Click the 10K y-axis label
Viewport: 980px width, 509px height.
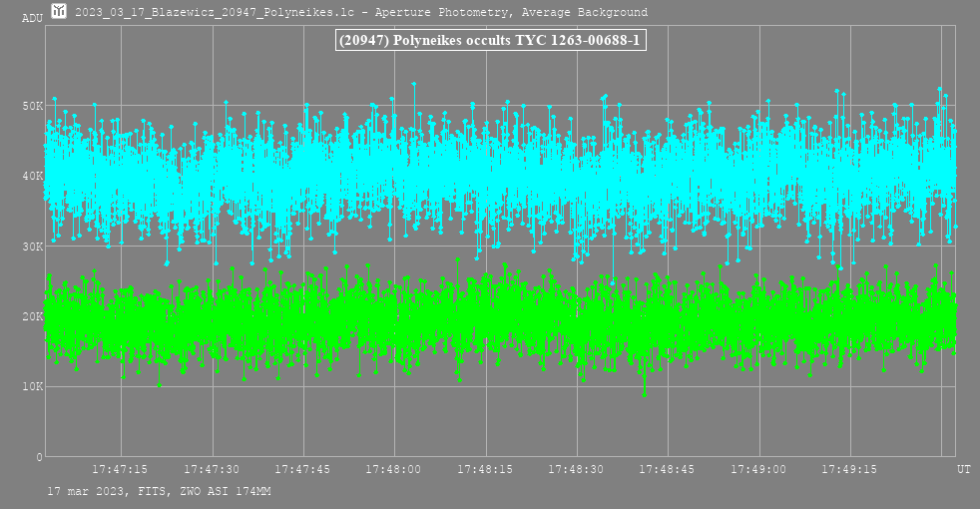tap(33, 386)
